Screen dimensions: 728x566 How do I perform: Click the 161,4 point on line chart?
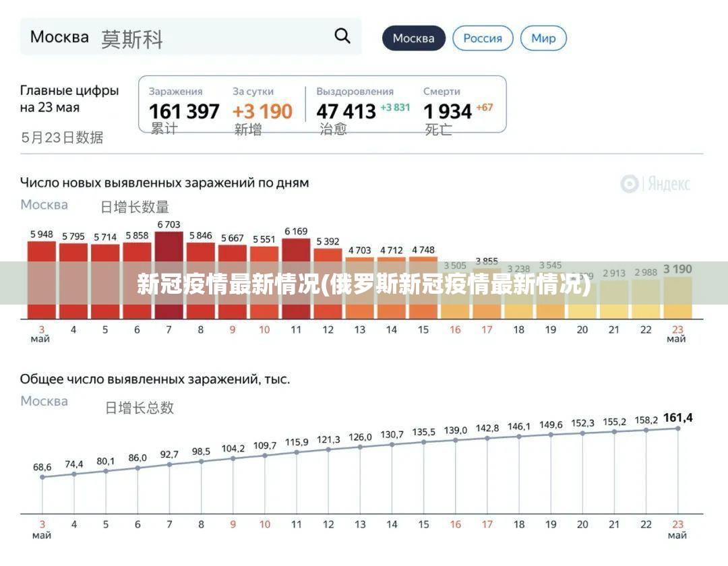[678, 429]
